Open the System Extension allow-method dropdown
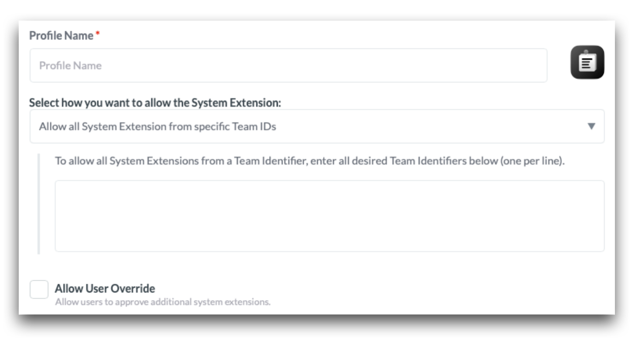 tap(317, 126)
